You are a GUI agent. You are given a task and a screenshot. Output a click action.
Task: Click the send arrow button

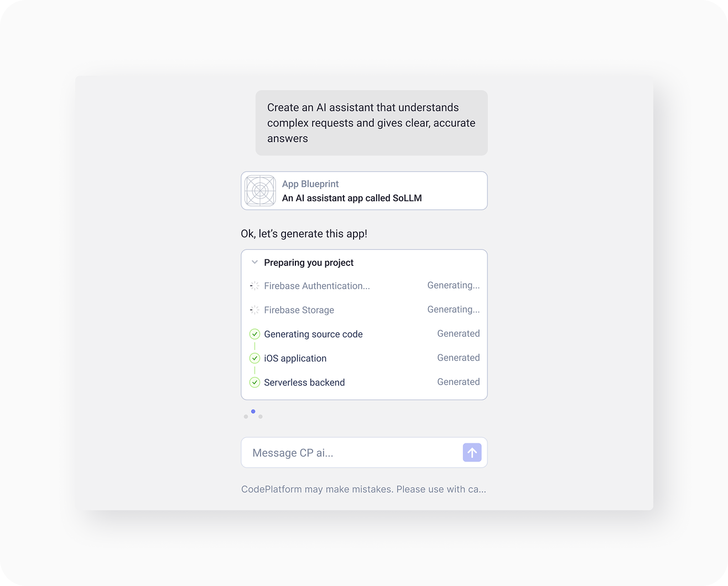(x=472, y=452)
